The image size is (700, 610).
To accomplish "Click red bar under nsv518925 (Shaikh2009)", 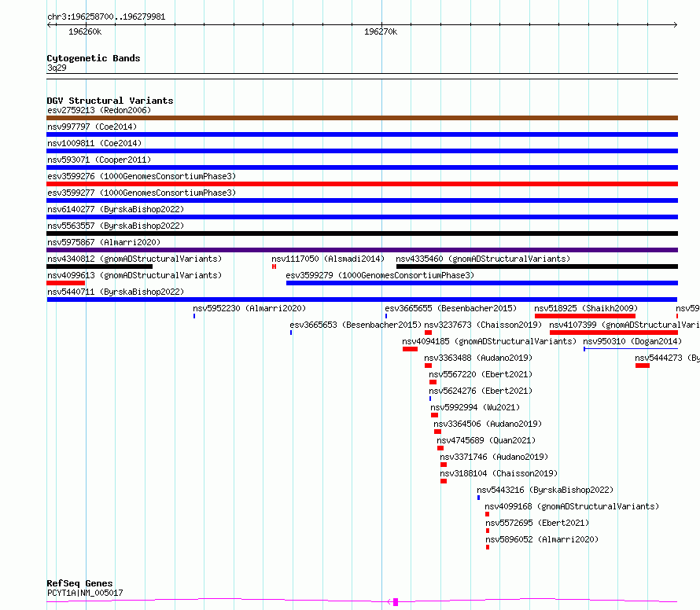I will 585,316.
